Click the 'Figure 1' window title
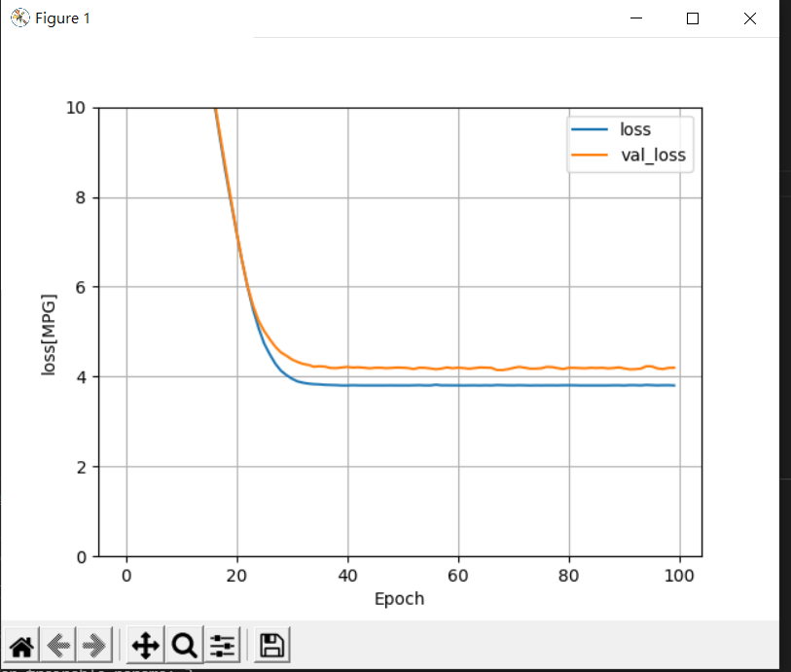The width and height of the screenshot is (791, 672). point(62,18)
